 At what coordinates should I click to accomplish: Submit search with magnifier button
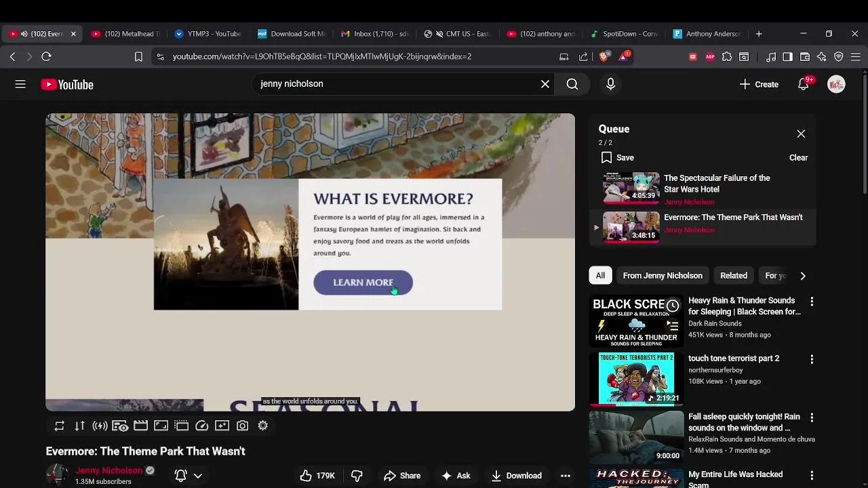click(572, 84)
